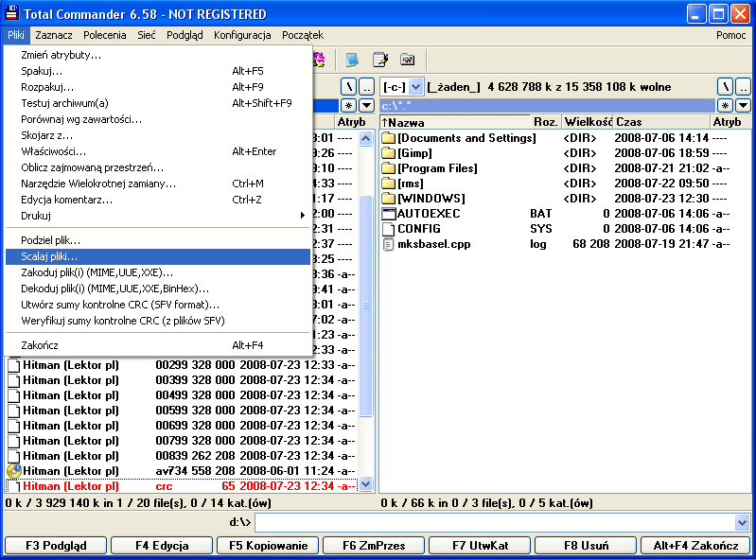Click the blue book icon in toolbar
The width and height of the screenshot is (756, 560).
point(352,60)
